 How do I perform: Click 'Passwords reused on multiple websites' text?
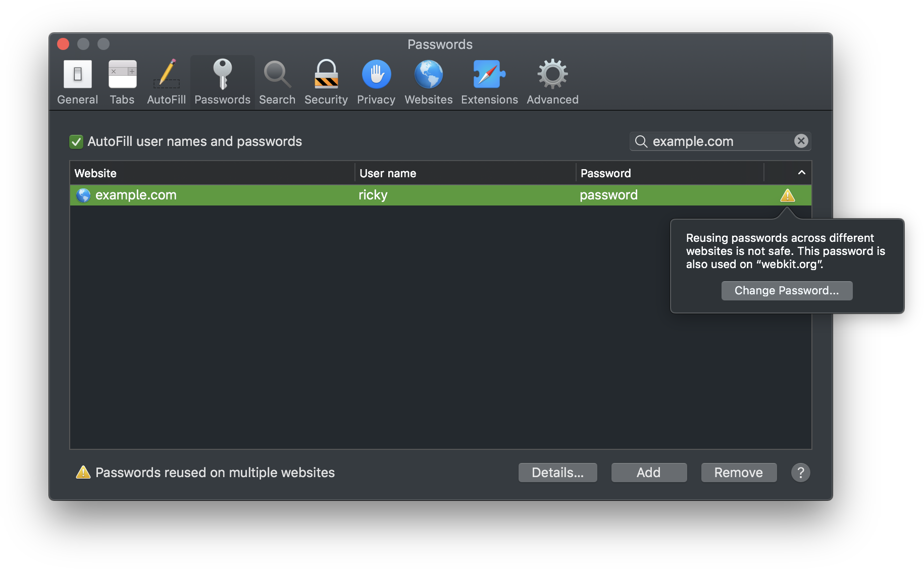(215, 473)
